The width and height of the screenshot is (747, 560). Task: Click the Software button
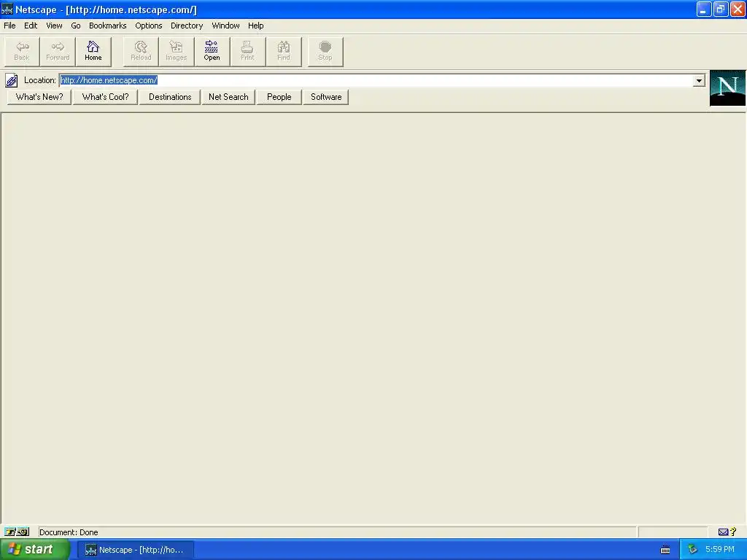[326, 97]
